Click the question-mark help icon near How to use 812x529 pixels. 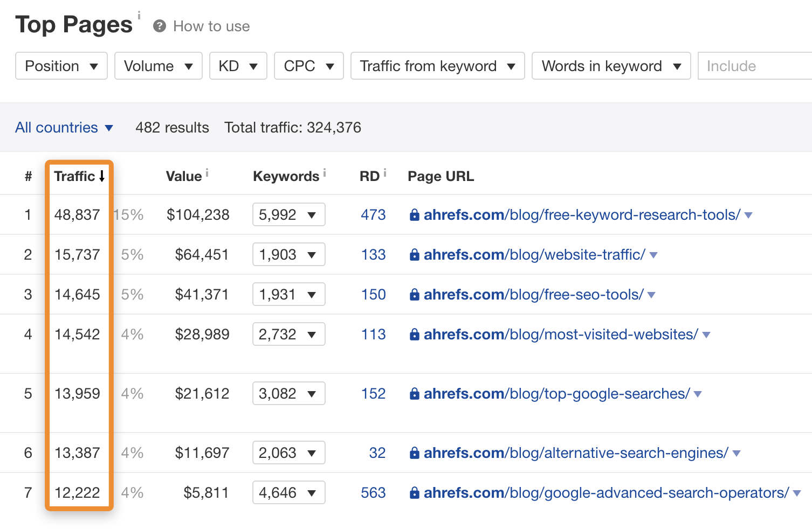[159, 26]
